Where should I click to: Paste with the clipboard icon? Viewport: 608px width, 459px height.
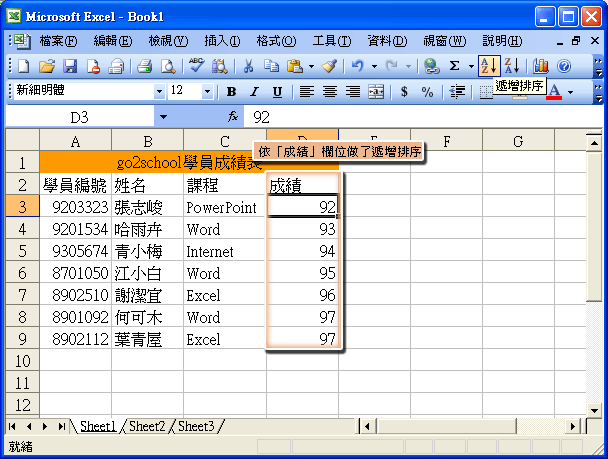click(x=295, y=67)
